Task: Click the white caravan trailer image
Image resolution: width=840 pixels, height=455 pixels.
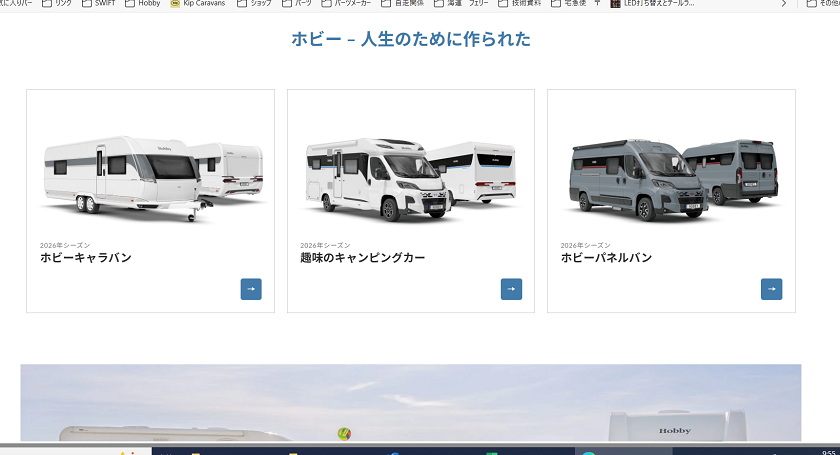Action: [x=153, y=178]
